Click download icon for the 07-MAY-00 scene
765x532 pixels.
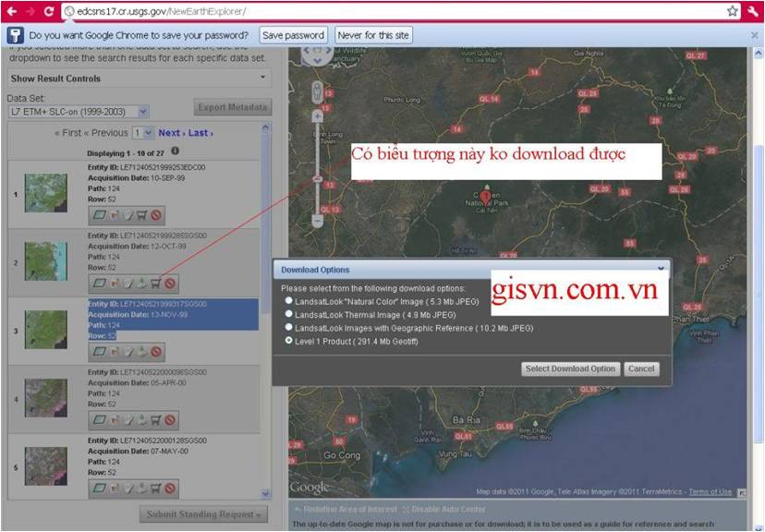point(142,488)
